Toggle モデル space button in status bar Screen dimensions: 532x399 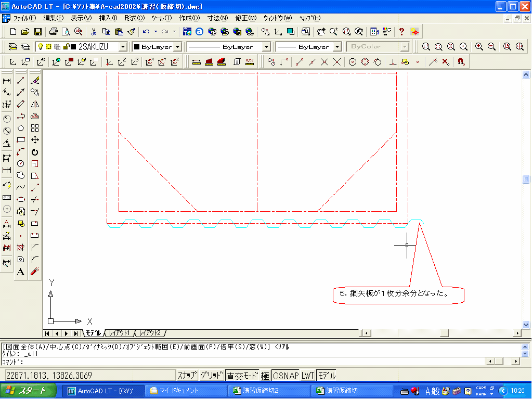[x=327, y=375]
